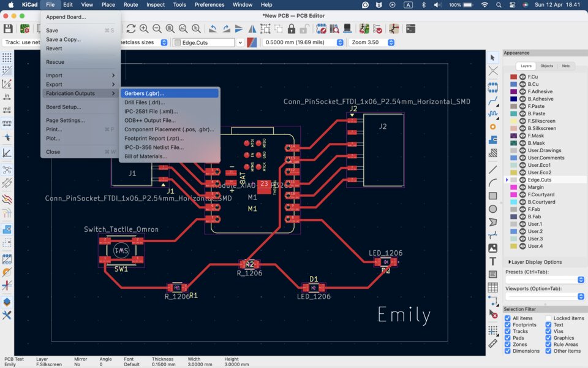Image resolution: width=588 pixels, height=368 pixels.
Task: Select the Measure ruler tool
Action: coord(492,343)
